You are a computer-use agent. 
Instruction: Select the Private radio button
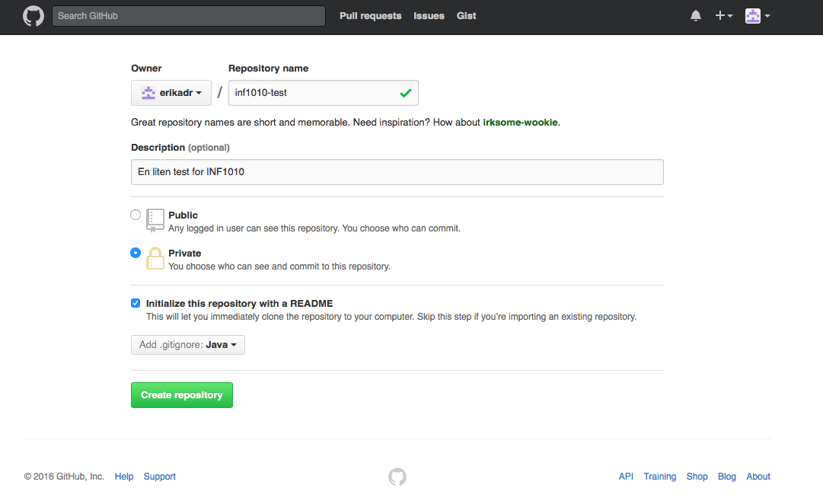pyautogui.click(x=136, y=253)
